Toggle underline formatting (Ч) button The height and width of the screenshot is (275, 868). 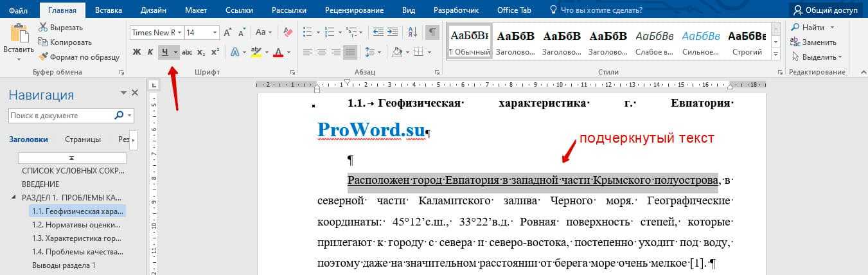coord(165,52)
